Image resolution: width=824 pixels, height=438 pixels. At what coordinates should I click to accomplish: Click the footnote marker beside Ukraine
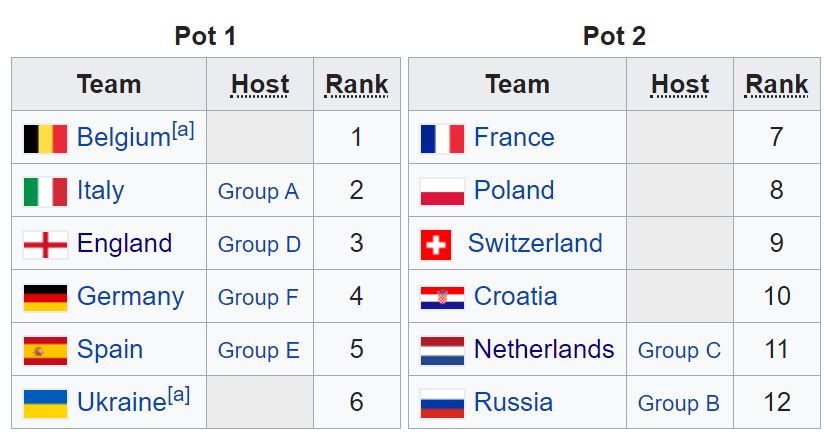(179, 394)
